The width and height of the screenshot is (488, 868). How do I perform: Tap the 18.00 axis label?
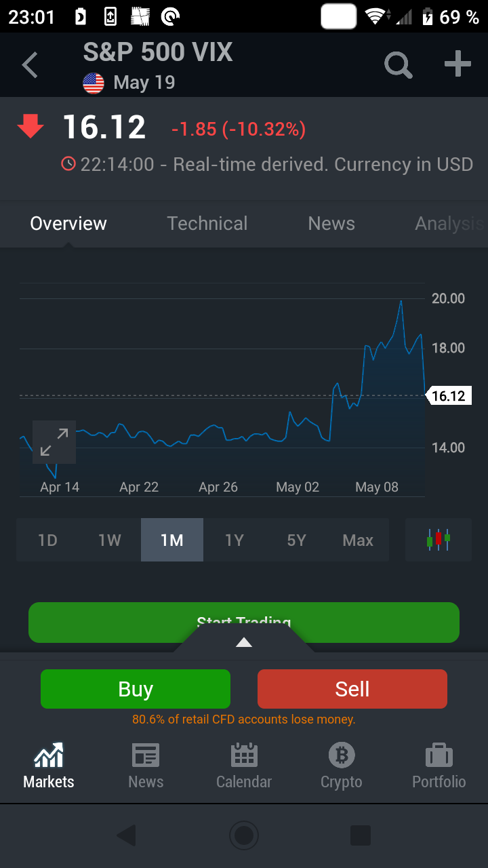click(x=448, y=348)
